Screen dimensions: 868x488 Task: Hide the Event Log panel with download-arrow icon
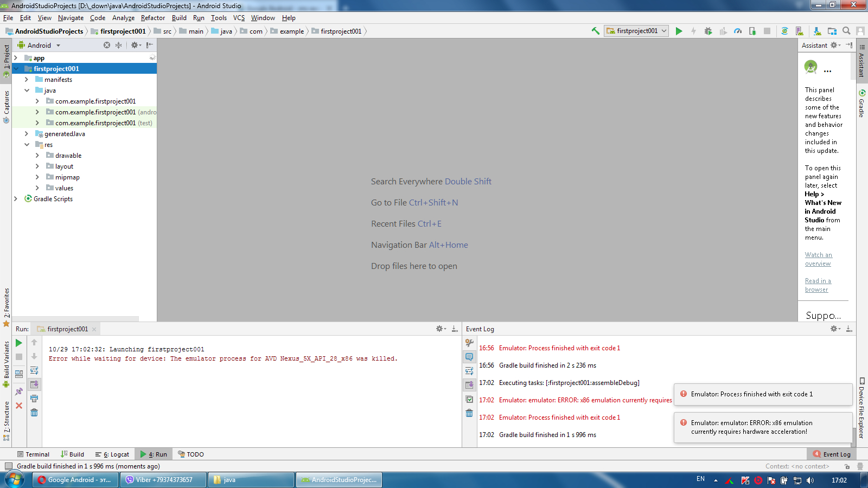[849, 329]
